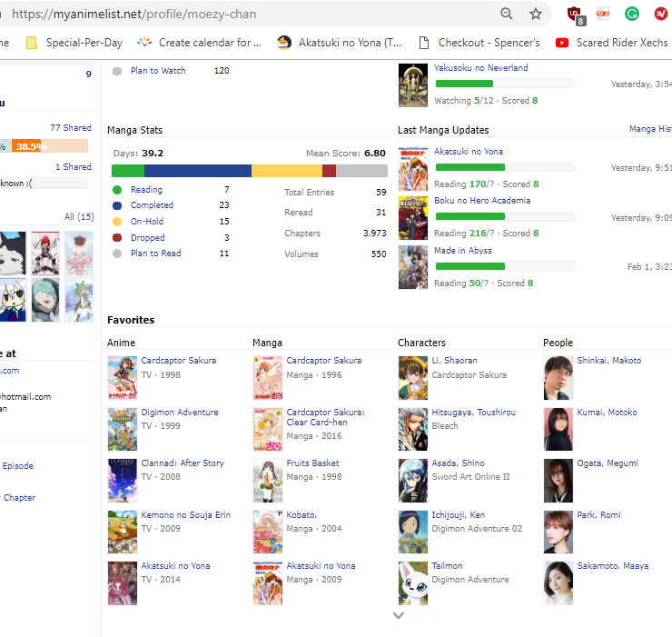The width and height of the screenshot is (672, 637).
Task: Expand favorites with the down chevron
Action: pyautogui.click(x=398, y=615)
